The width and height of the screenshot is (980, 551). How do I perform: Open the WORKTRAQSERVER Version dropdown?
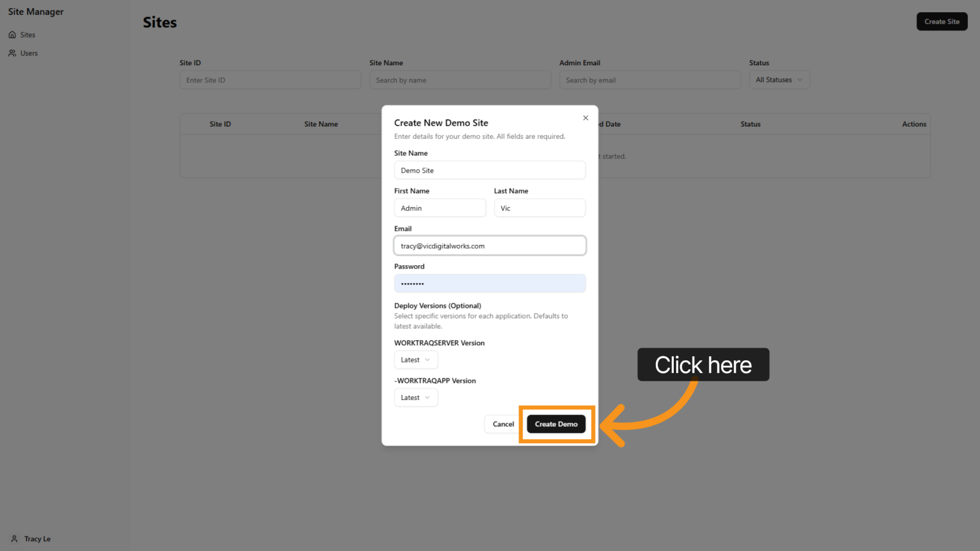coord(415,360)
